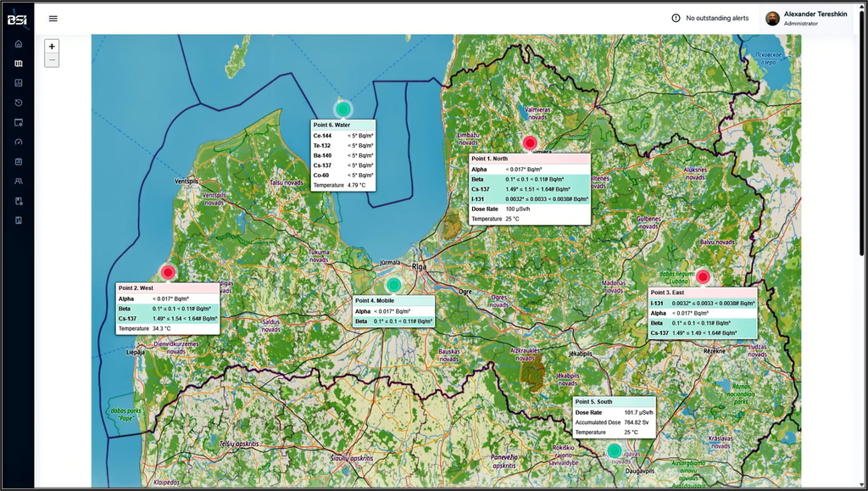Click the bottom-most sidebar icon

click(19, 220)
